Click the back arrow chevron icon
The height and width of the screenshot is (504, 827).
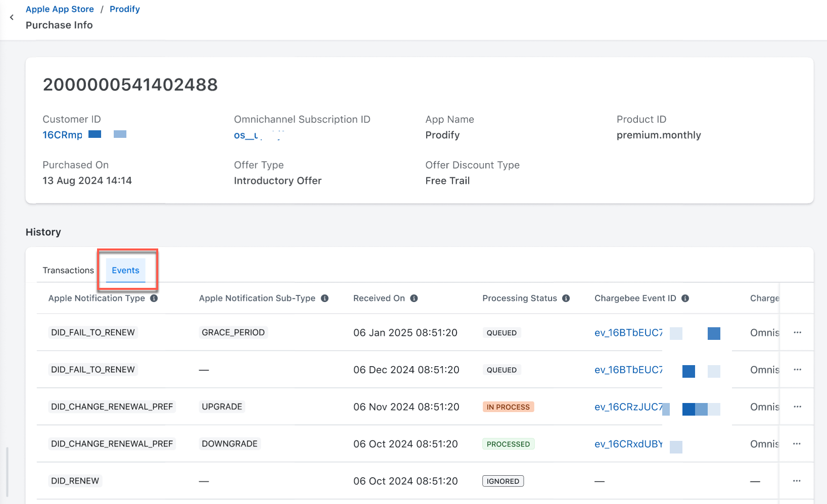tap(12, 17)
